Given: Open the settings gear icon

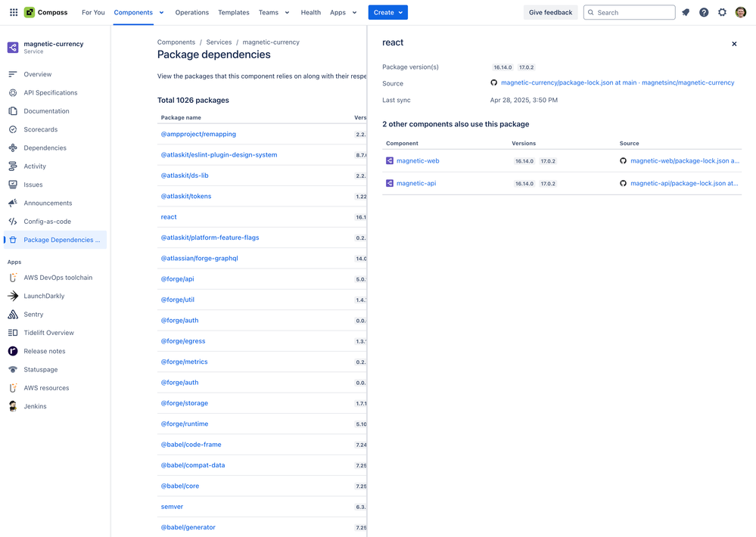Looking at the screenshot, I should tap(722, 13).
